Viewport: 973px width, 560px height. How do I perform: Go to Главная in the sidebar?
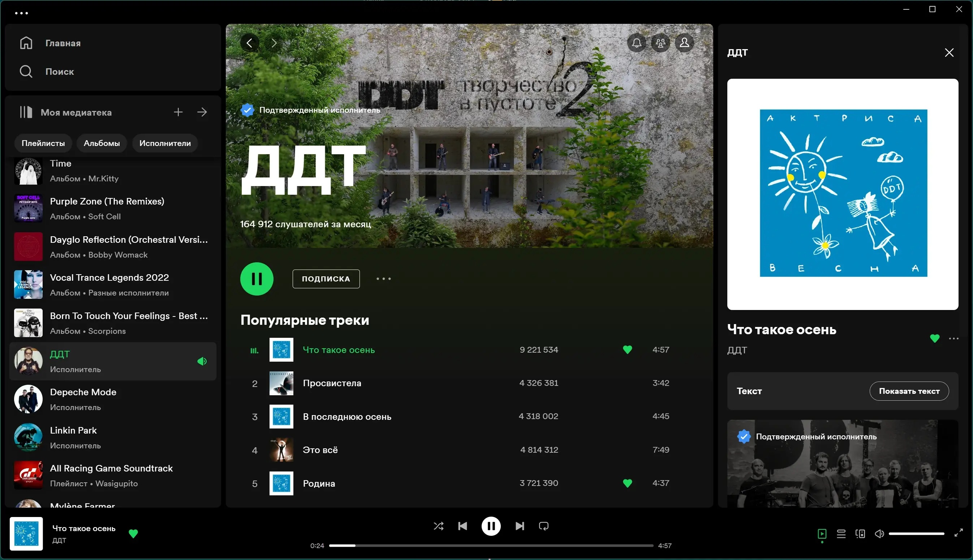coord(63,43)
